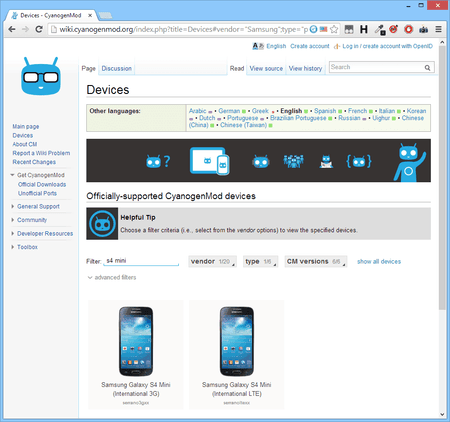Click the community group banner icon
This screenshot has width=450, height=422.
pyautogui.click(x=293, y=161)
